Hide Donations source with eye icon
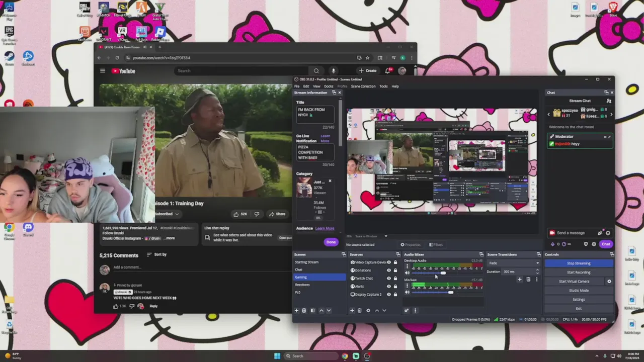Screen dimensions: 644x362 tap(388, 270)
